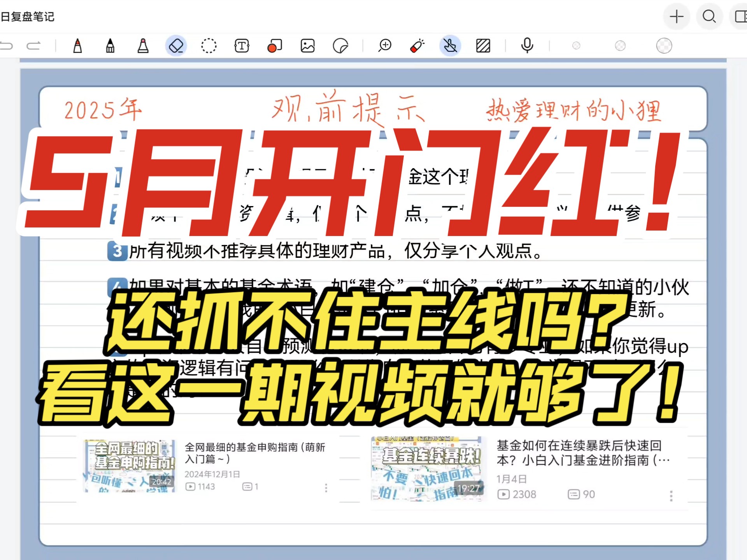Toggle the hatched pattern tool

coord(483,46)
